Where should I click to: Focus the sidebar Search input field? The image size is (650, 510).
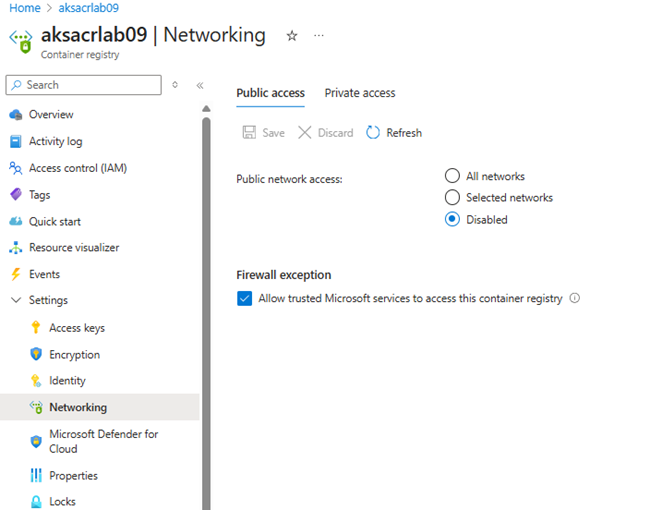(x=83, y=85)
